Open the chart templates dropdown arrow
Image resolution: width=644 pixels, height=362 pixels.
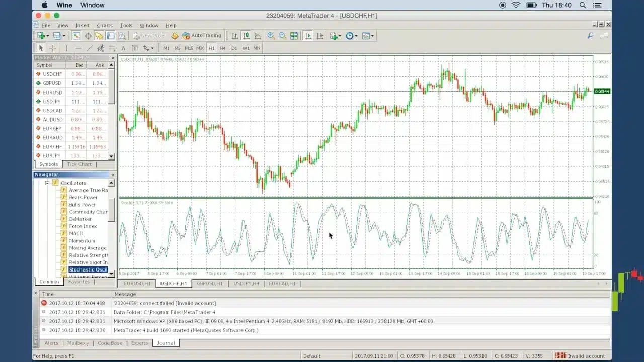tap(373, 36)
